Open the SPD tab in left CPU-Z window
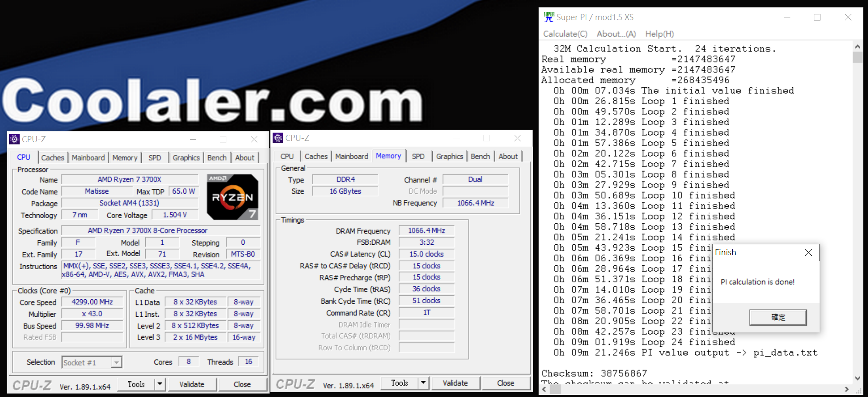 [x=155, y=157]
